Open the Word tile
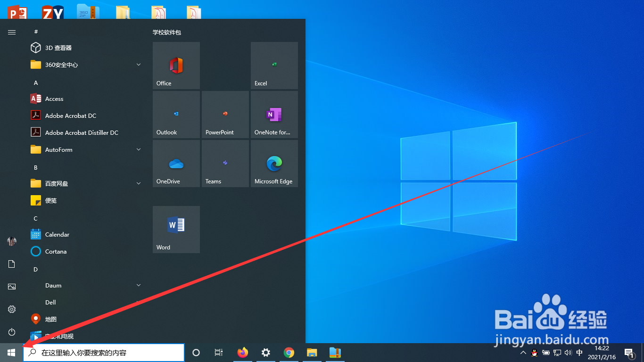This screenshot has width=644, height=362. (176, 230)
